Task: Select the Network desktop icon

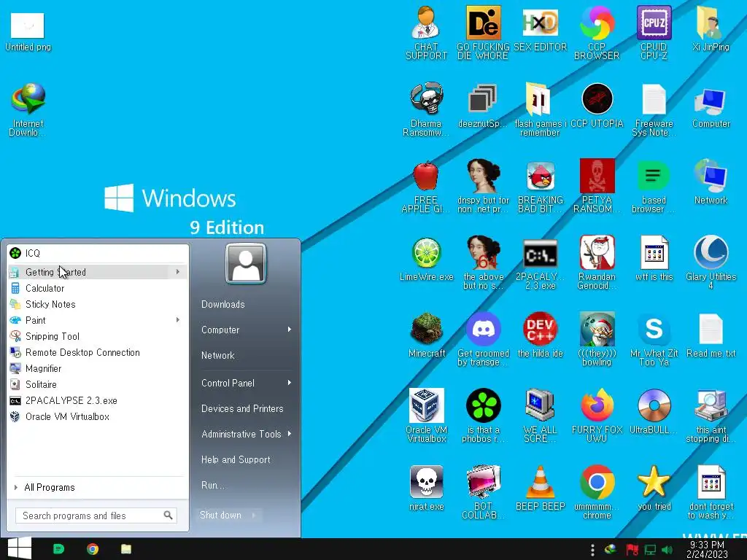Action: 711,182
